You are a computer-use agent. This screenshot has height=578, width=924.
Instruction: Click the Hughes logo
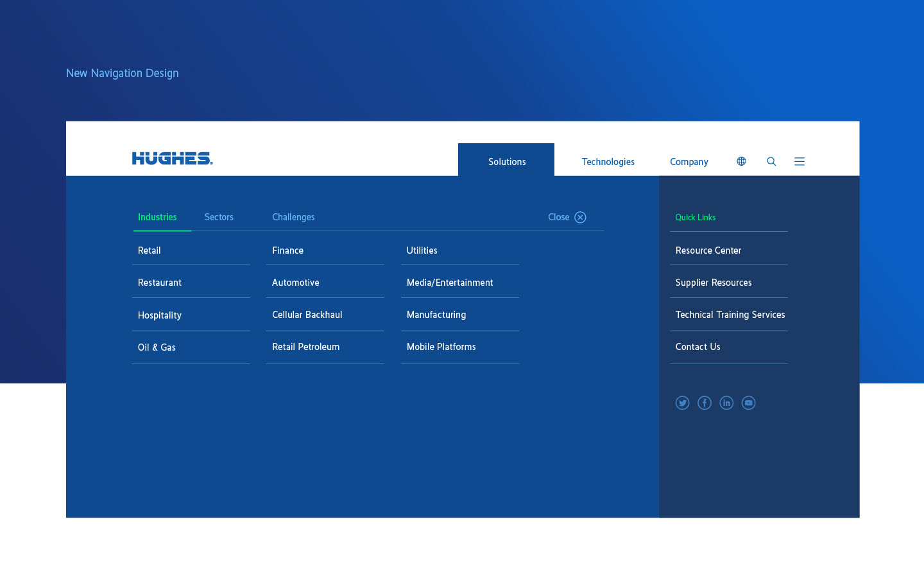pyautogui.click(x=172, y=159)
